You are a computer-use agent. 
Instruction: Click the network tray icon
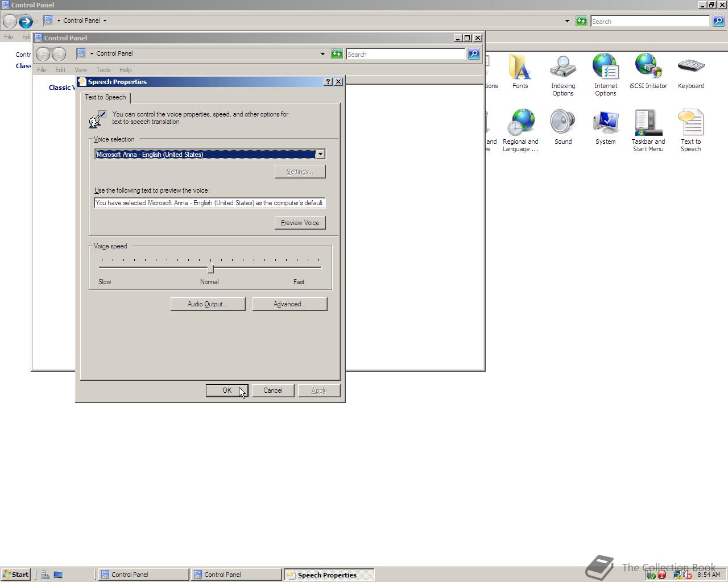(x=677, y=575)
